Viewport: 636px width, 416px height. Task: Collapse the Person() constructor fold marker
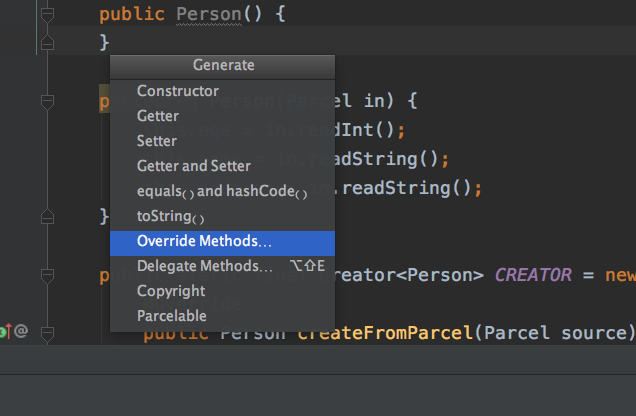click(x=47, y=15)
